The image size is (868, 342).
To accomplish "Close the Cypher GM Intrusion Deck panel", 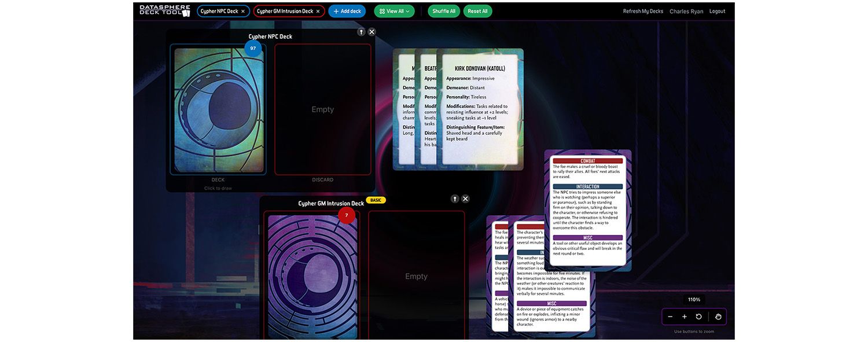I will [x=465, y=198].
